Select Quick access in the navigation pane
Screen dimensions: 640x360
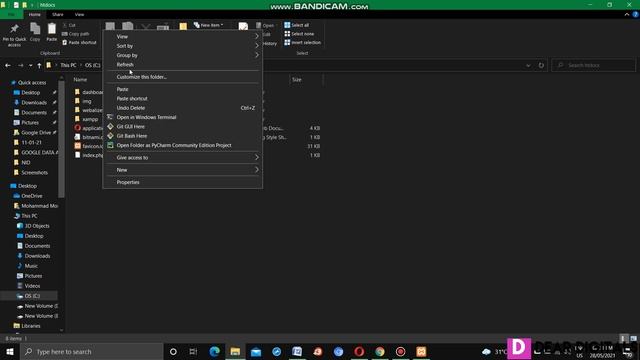[x=32, y=82]
